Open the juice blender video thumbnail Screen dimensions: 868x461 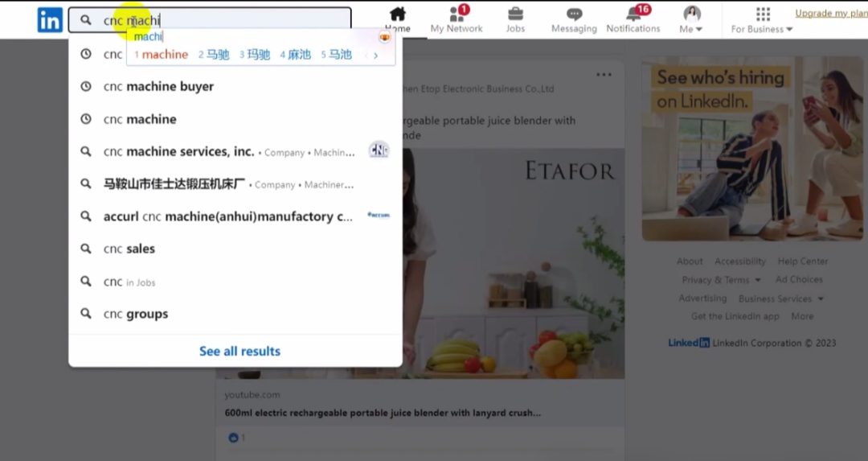[x=514, y=264]
